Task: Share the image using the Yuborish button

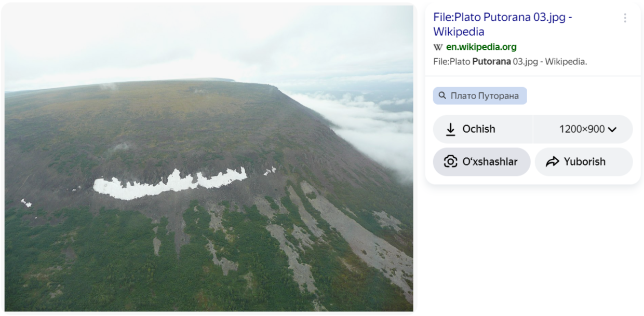Action: [x=584, y=162]
